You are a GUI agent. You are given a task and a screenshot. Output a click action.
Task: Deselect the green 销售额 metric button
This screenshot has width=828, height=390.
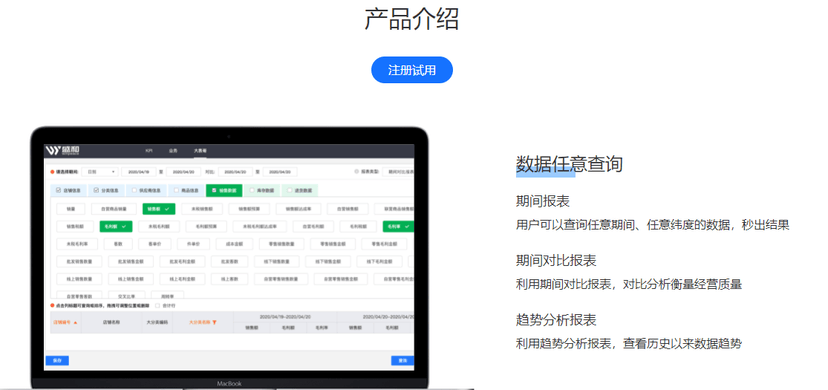pos(158,209)
